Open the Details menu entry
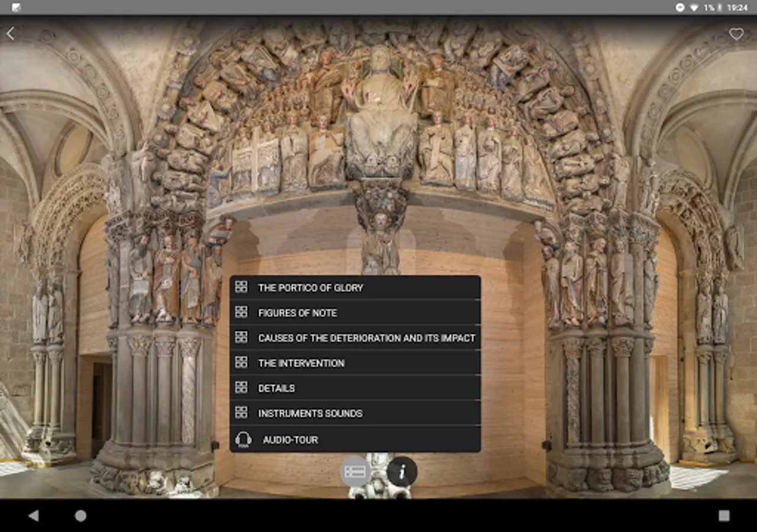 point(355,388)
